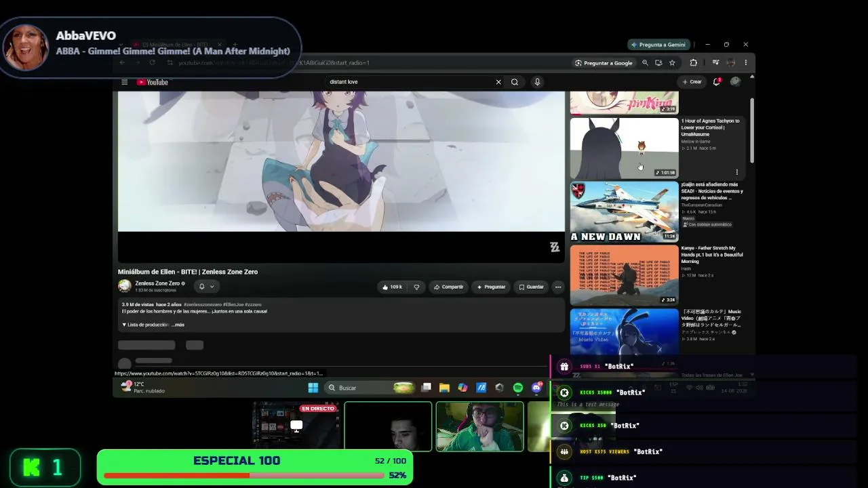The image size is (868, 488).
Task: Open options for the Agnes Tachyon video
Action: click(736, 172)
